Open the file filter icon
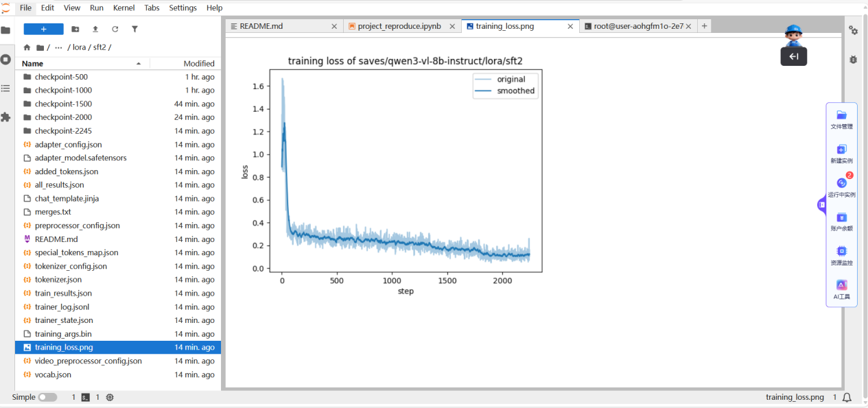This screenshot has height=408, width=868. tap(135, 29)
